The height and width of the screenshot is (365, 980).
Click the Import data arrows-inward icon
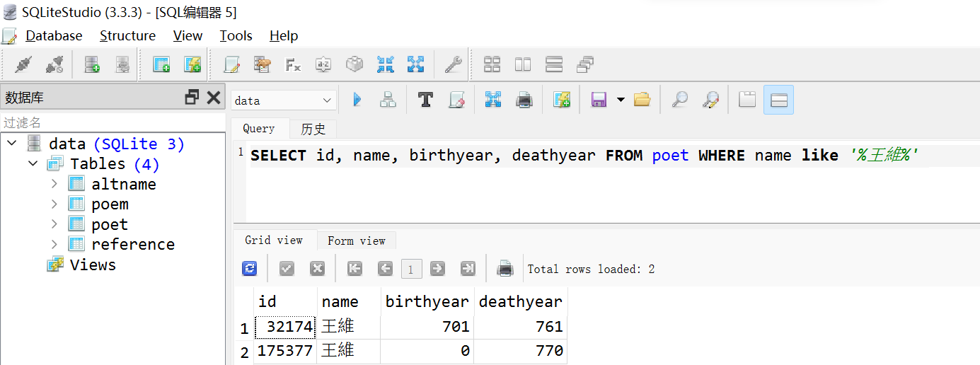(x=385, y=65)
